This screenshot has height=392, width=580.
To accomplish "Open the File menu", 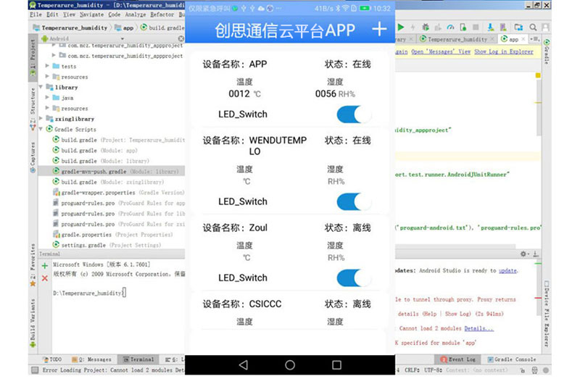I will [x=36, y=14].
